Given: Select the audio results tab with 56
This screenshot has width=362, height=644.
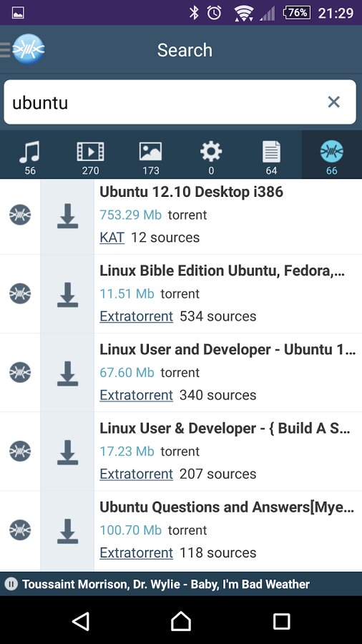Looking at the screenshot, I should click(x=30, y=157).
